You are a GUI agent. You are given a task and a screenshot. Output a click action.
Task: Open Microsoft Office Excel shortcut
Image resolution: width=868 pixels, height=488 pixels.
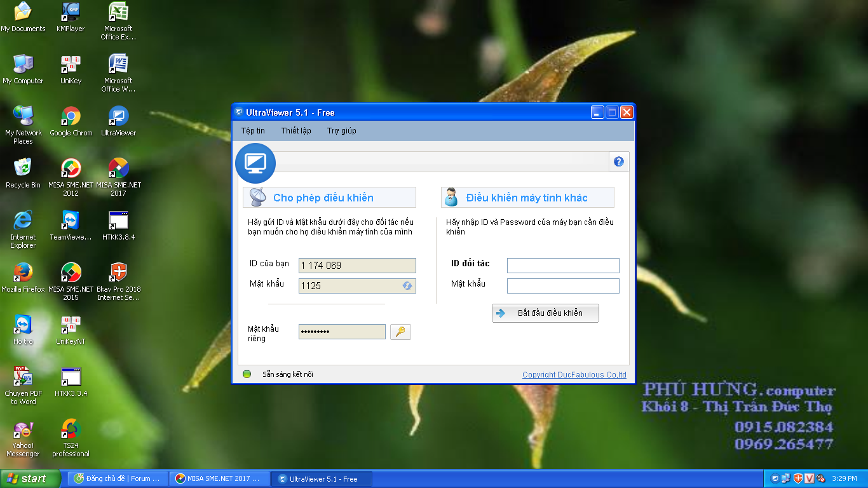(118, 21)
